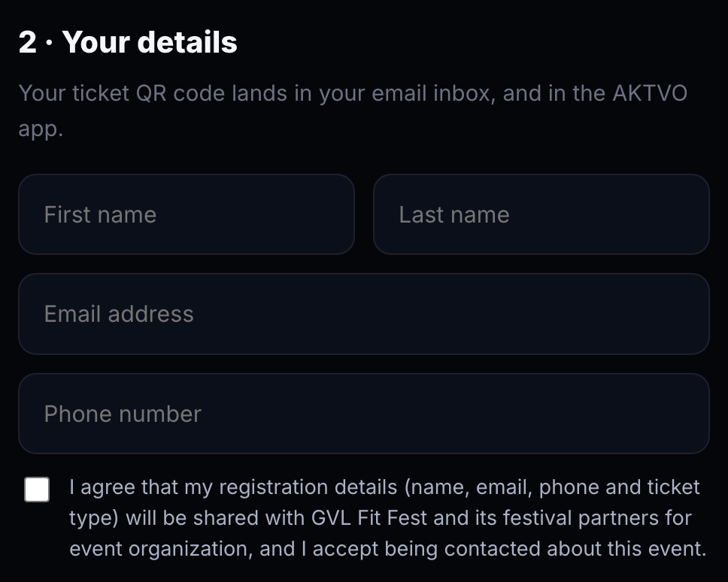Click the First name input field
Image resolution: width=728 pixels, height=582 pixels.
click(187, 214)
